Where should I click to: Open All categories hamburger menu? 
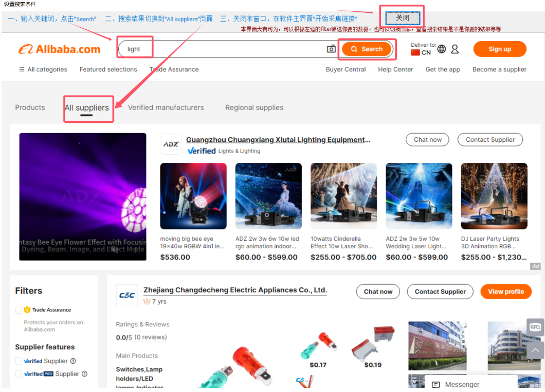pyautogui.click(x=43, y=69)
